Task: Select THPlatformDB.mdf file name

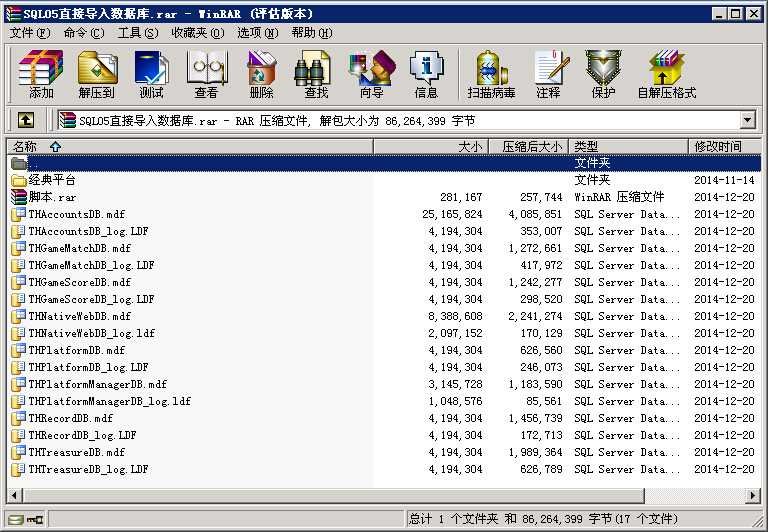Action: 76,350
